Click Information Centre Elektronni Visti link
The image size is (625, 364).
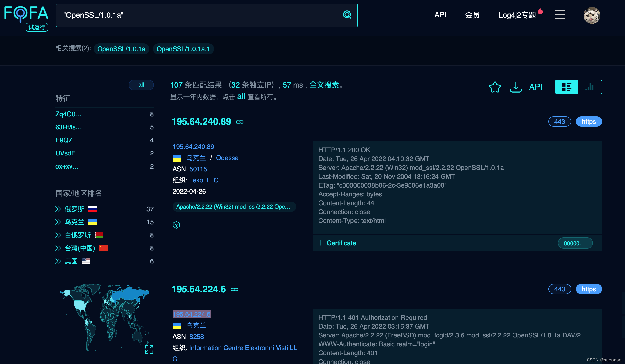click(235, 353)
